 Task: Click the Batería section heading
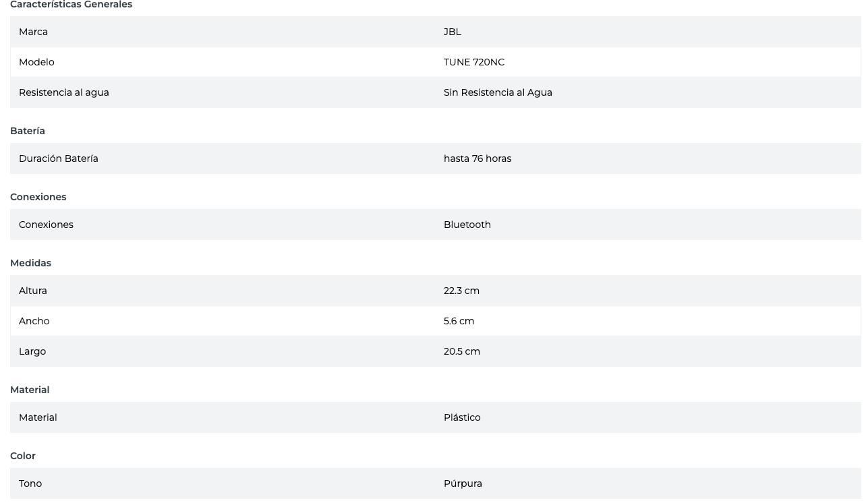28,131
